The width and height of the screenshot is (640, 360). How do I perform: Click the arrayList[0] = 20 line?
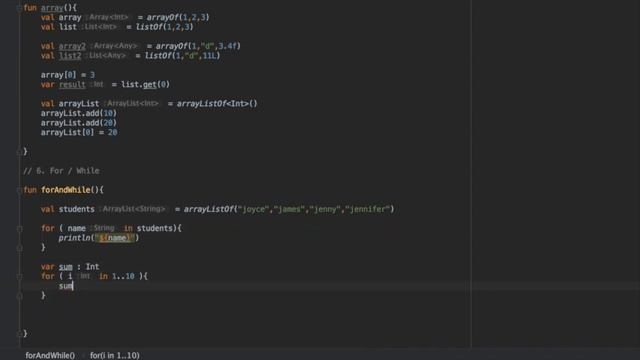[x=79, y=133]
